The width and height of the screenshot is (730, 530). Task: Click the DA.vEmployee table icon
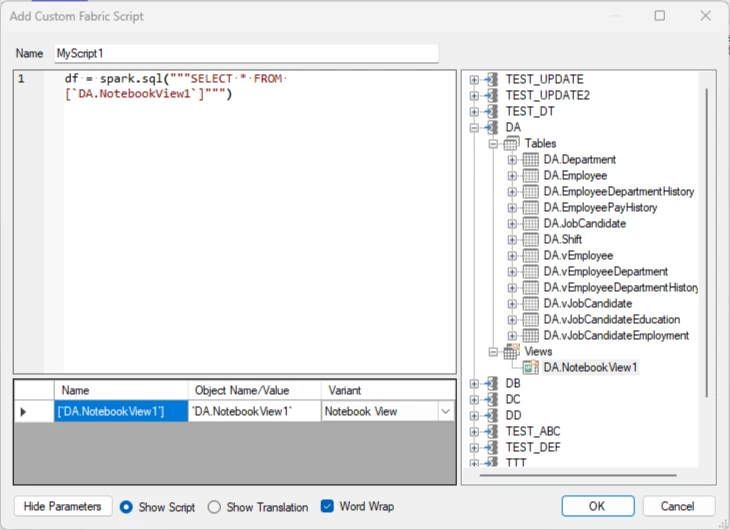point(530,256)
